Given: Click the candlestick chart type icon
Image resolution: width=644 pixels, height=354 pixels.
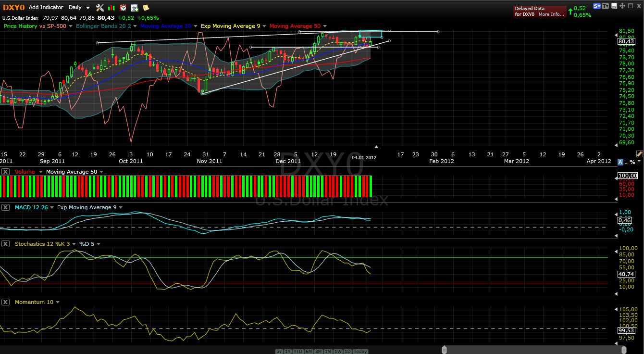Looking at the screenshot, I should click(111, 7).
